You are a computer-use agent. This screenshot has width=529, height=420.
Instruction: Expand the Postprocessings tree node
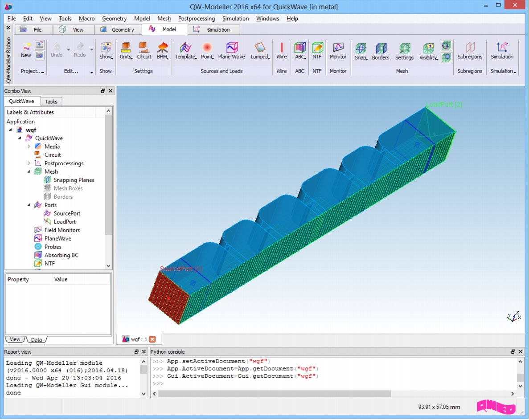pyautogui.click(x=29, y=163)
